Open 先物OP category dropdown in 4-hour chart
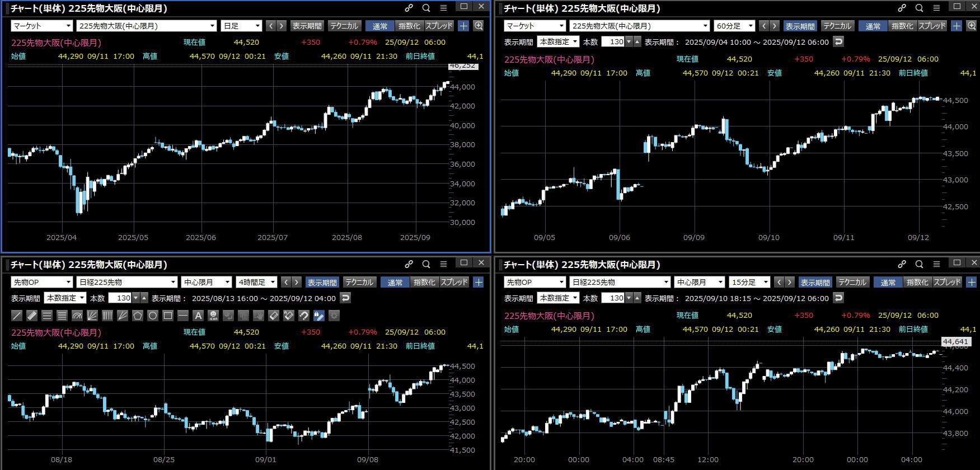This screenshot has width=980, height=470. click(42, 282)
